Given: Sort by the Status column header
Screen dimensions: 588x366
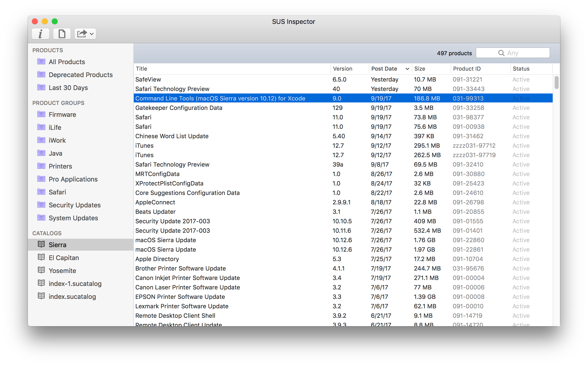Looking at the screenshot, I should pos(531,69).
